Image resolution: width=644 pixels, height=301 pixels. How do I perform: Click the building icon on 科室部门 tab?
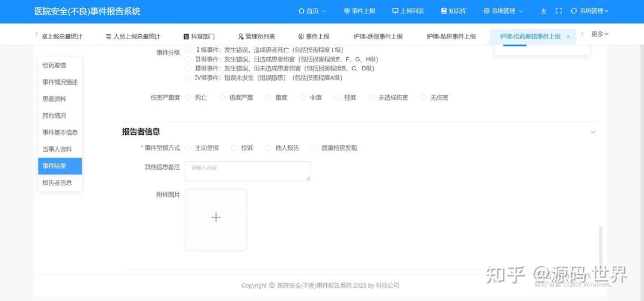click(x=186, y=37)
